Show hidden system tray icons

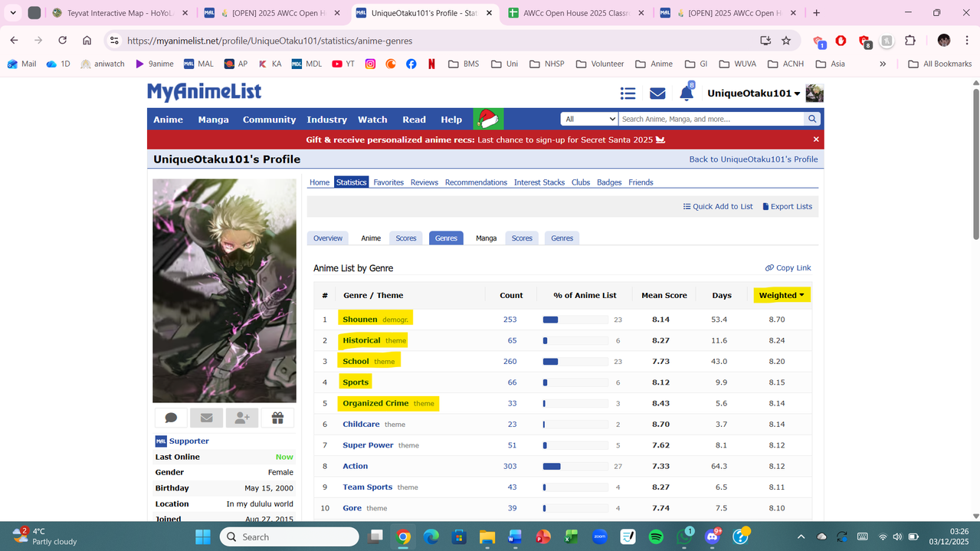point(801,536)
